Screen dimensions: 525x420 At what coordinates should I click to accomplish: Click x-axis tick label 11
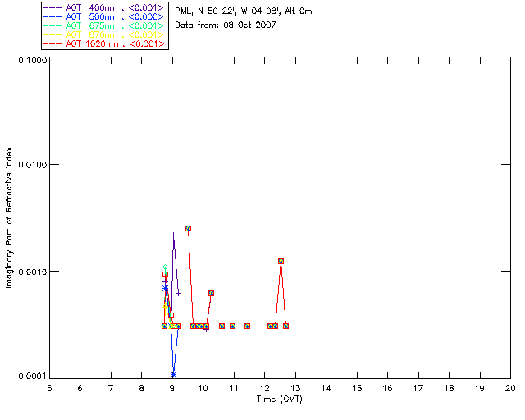(234, 388)
